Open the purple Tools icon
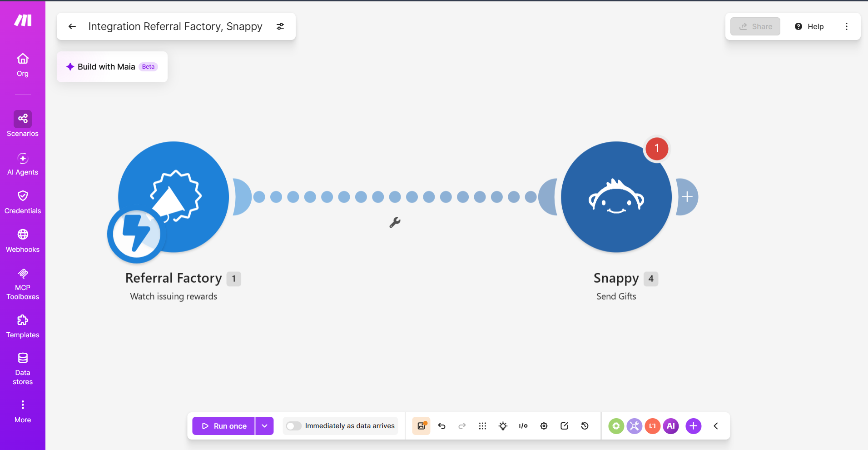868x450 pixels. (635, 426)
